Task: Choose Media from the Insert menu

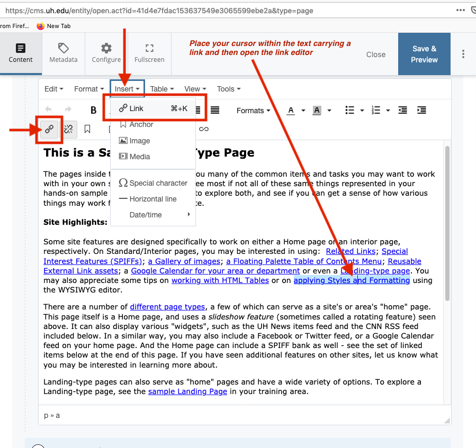Action: [153, 157]
